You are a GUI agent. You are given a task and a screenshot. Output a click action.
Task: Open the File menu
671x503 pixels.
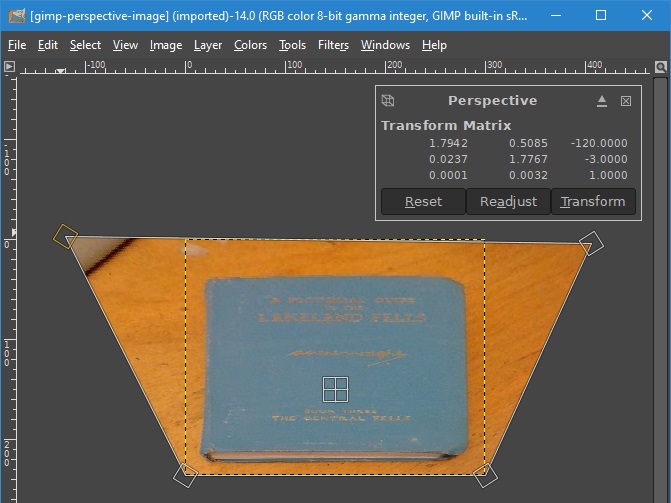[17, 45]
